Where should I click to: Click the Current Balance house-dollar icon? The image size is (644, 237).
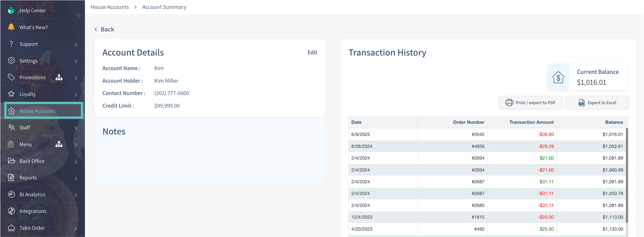point(558,77)
